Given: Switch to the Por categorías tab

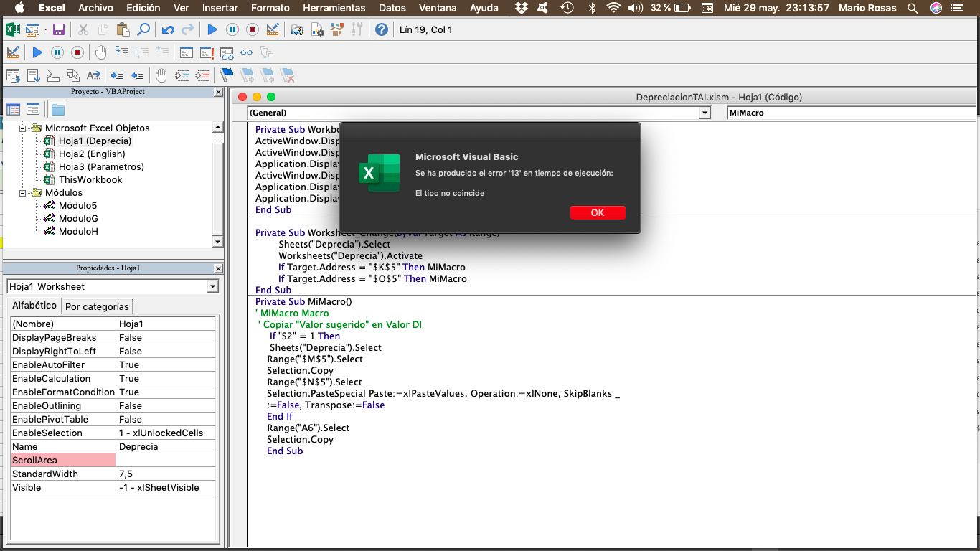Looking at the screenshot, I should [98, 306].
